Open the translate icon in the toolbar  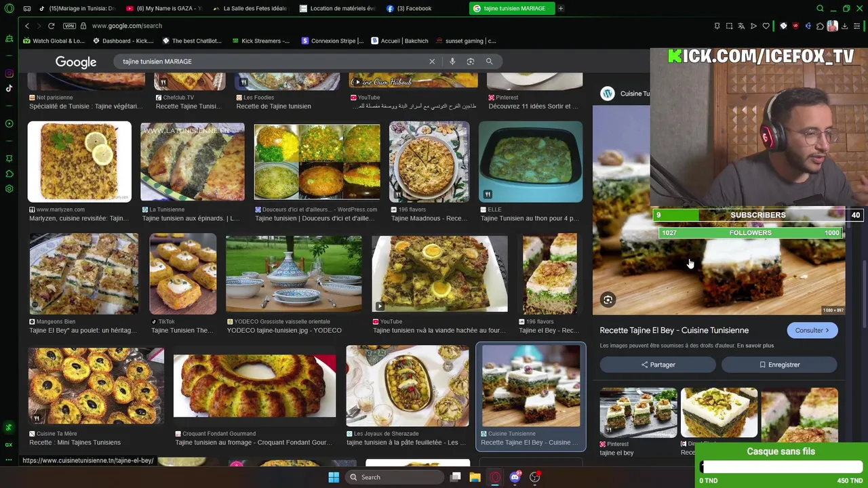click(x=741, y=26)
